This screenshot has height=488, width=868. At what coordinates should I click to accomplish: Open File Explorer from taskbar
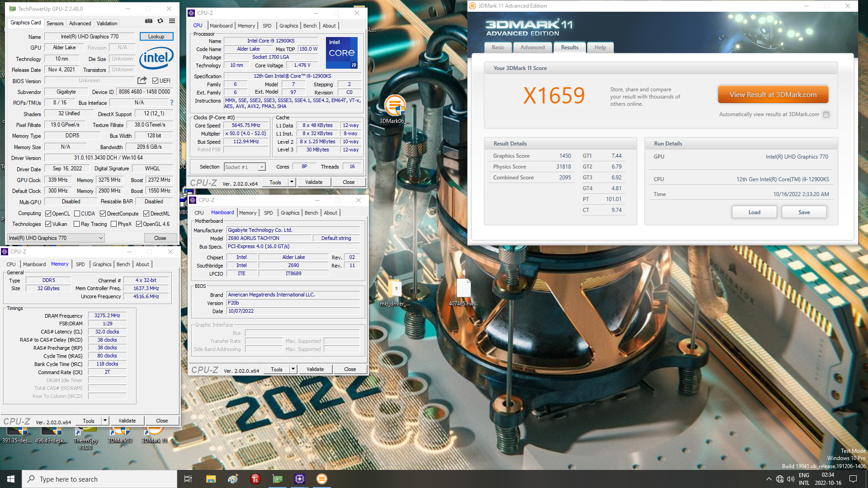[x=211, y=479]
